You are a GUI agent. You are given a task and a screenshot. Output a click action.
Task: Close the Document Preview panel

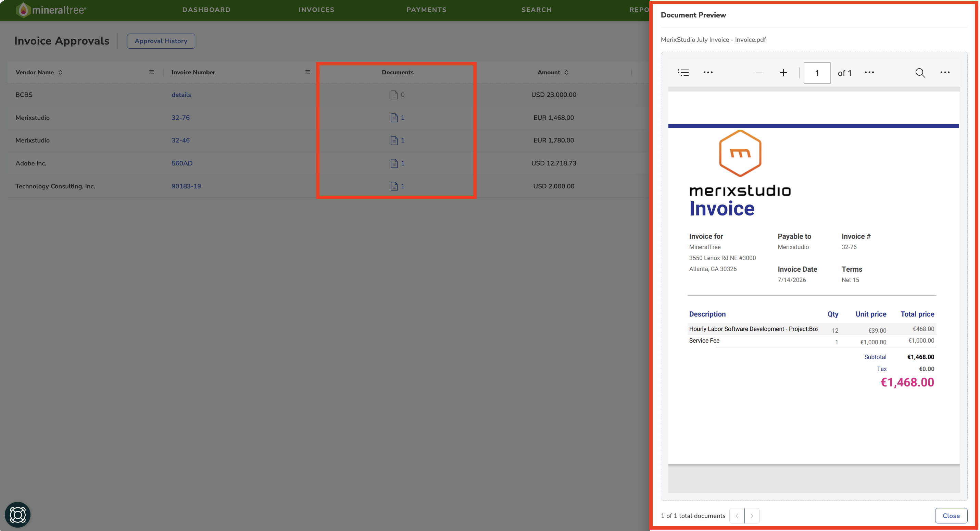pyautogui.click(x=951, y=516)
